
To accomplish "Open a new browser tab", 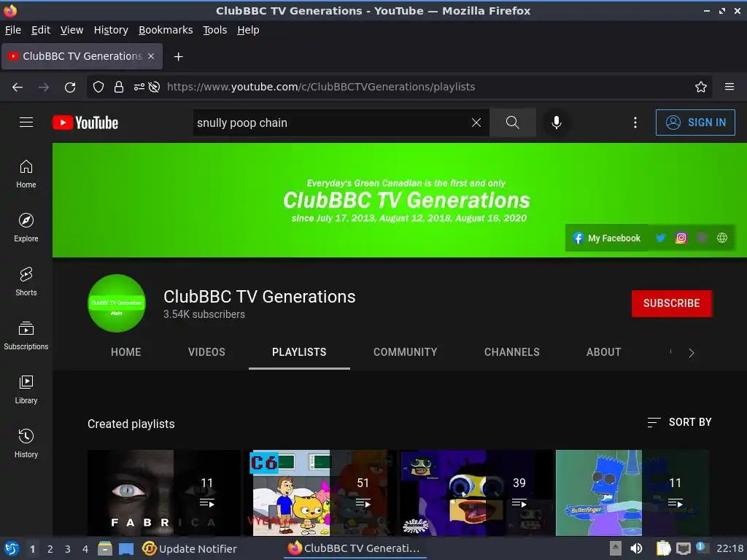I will pos(178,57).
